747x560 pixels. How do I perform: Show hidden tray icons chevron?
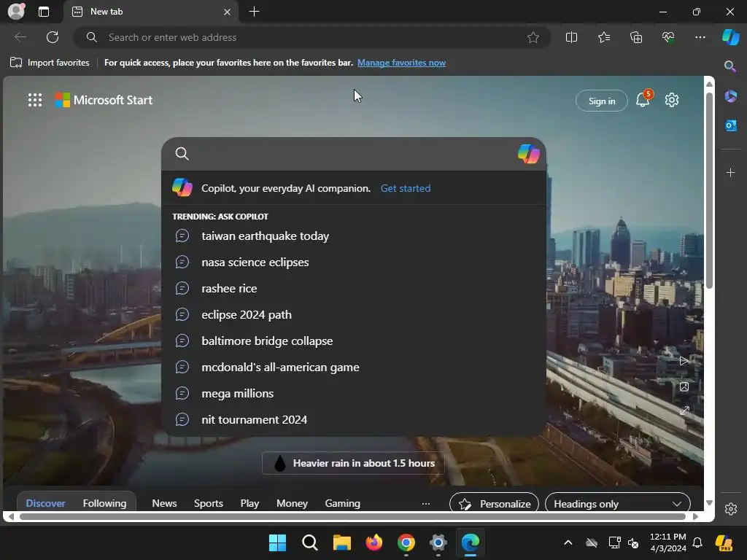click(568, 542)
